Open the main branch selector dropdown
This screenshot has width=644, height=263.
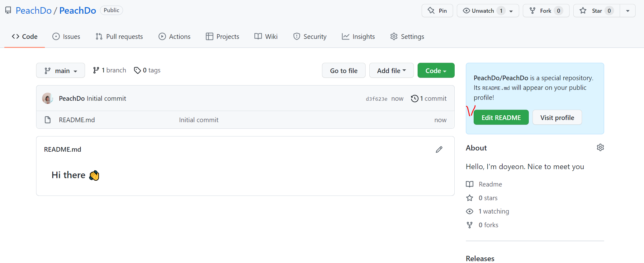point(60,71)
